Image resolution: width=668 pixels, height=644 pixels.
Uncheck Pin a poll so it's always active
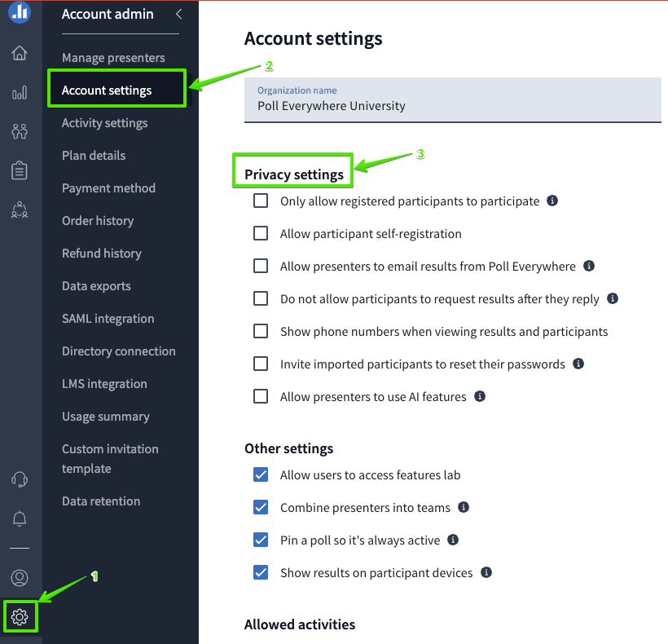click(261, 540)
